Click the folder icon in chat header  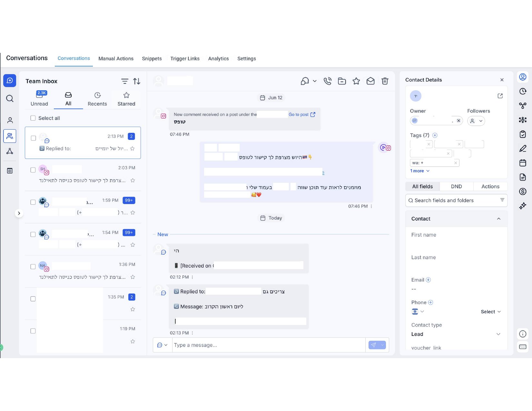point(342,81)
